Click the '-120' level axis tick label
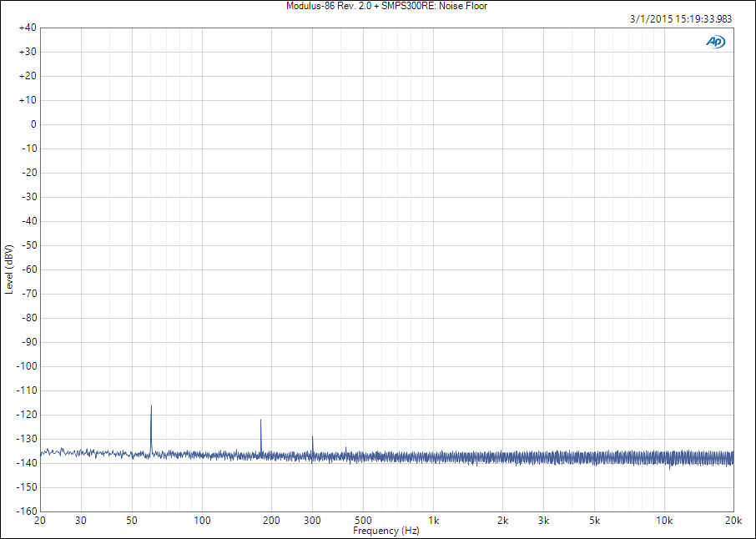This screenshot has width=756, height=539. (x=27, y=415)
